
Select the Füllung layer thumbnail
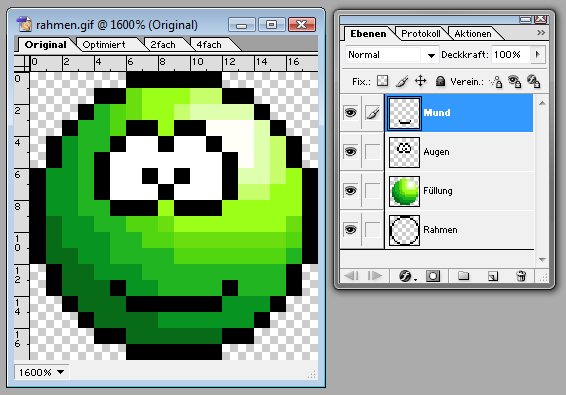pos(404,191)
